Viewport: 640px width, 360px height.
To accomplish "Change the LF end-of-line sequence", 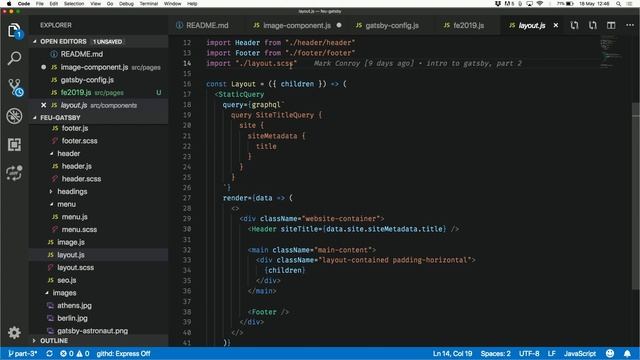I will (x=551, y=353).
